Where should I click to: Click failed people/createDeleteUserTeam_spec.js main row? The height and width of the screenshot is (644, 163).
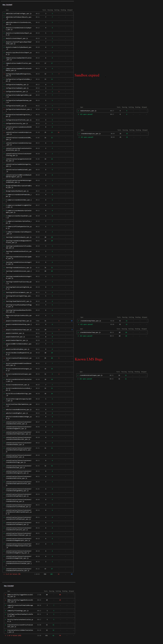[x=38, y=330]
